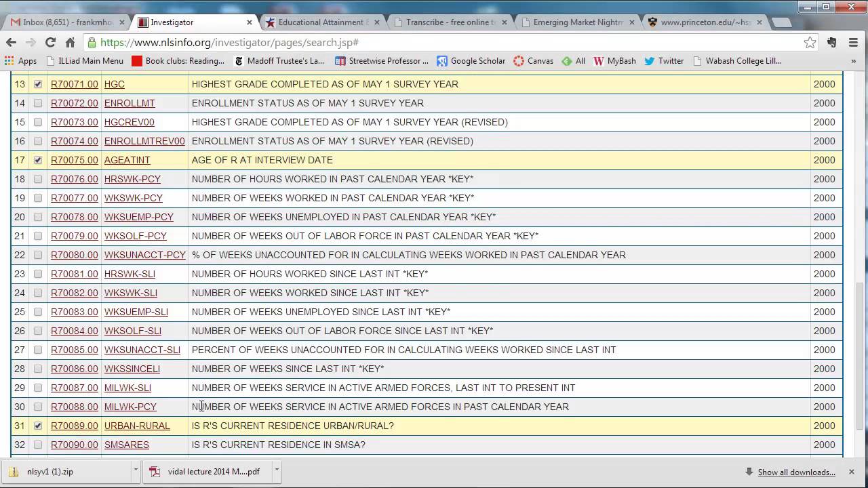Check the MILWK-SLI row 29 checkbox
The width and height of the screenshot is (868, 488).
tap(38, 388)
